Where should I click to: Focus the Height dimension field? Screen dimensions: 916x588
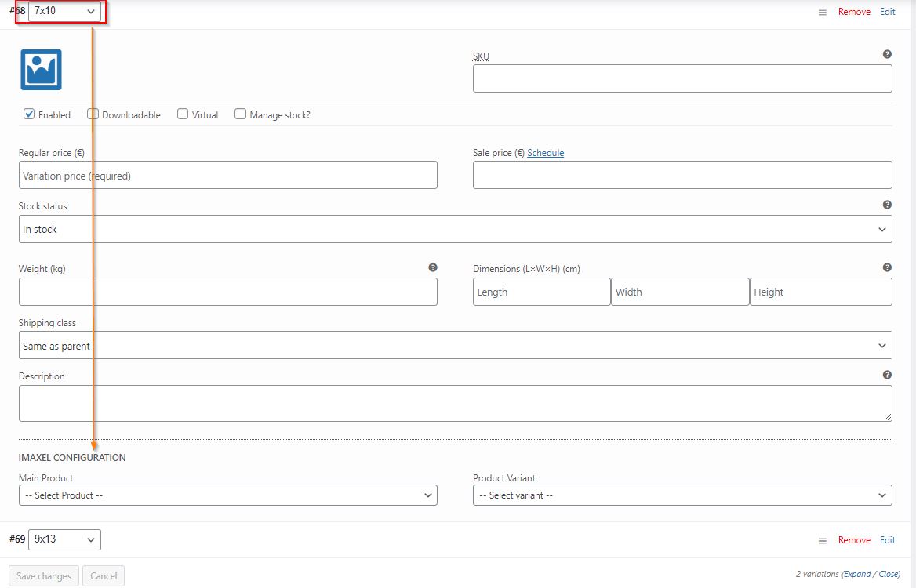point(821,292)
